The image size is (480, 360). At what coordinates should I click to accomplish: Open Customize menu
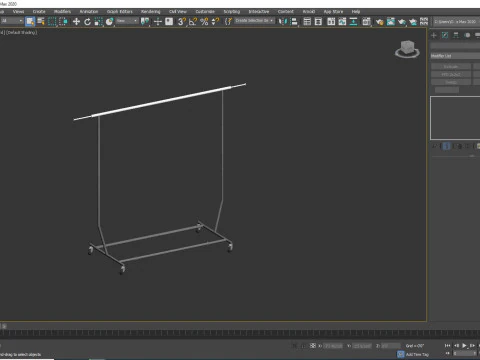point(205,11)
